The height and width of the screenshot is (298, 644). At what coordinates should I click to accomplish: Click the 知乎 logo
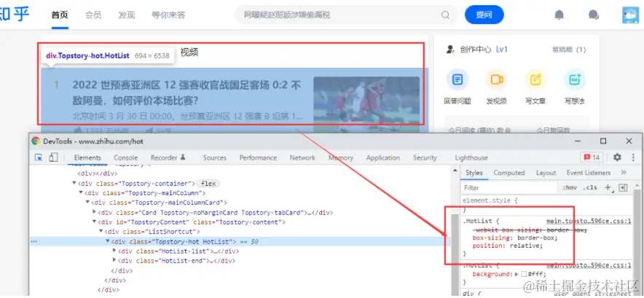[15, 15]
